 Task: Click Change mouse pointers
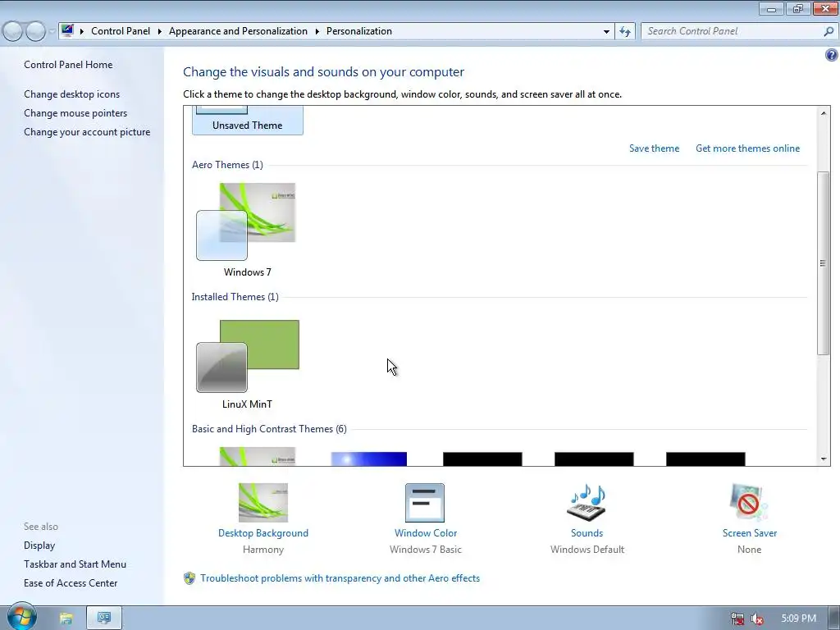(x=75, y=113)
